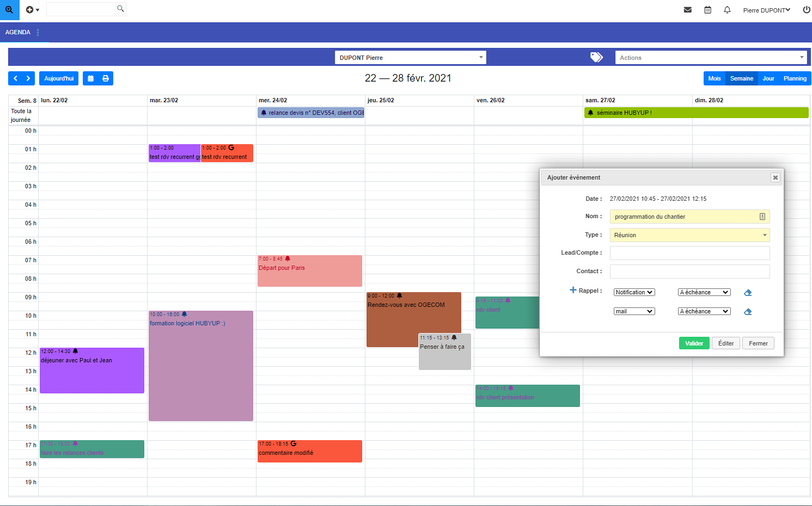The height and width of the screenshot is (506, 812).
Task: Open the séminaire HUBYUP all-day event
Action: (697, 113)
